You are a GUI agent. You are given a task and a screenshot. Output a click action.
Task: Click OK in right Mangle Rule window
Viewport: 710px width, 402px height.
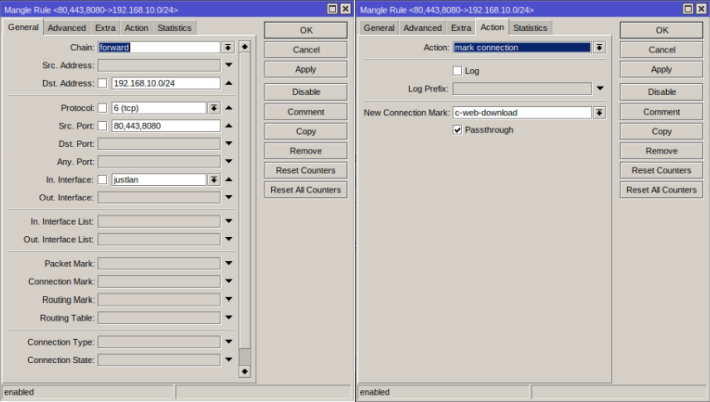pos(662,30)
